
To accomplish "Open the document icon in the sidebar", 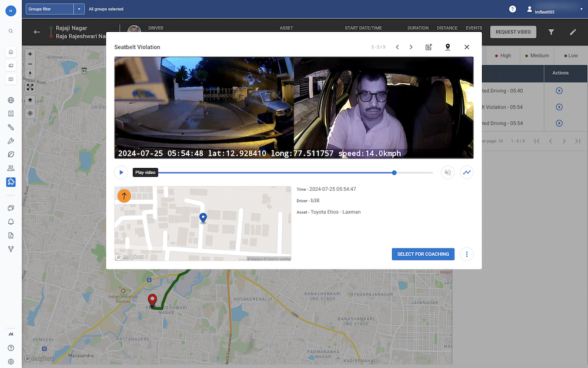I will 11,236.
